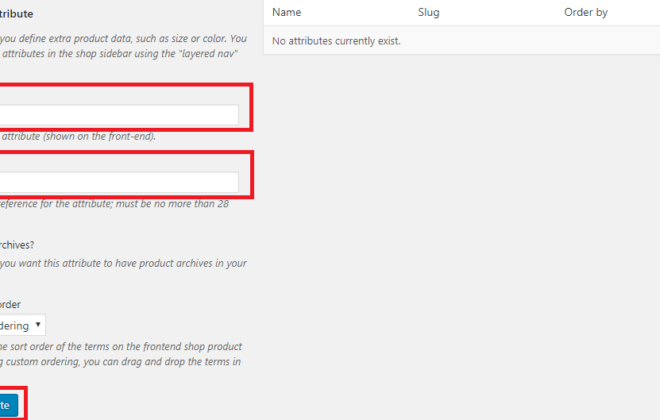Screen dimensions: 660x420
Task: Click the Name column header
Action: 287,12
